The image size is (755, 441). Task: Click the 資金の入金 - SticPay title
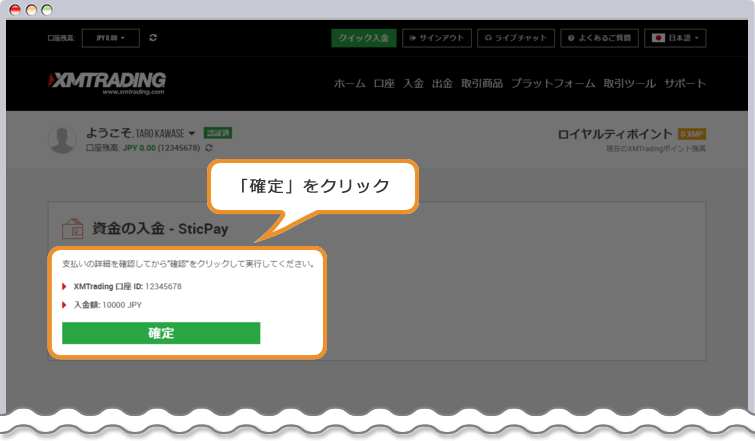(x=160, y=229)
